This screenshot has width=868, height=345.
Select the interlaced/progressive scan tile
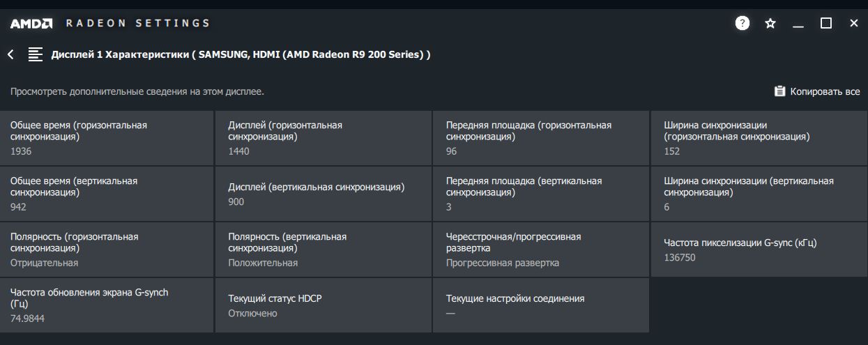(x=540, y=249)
